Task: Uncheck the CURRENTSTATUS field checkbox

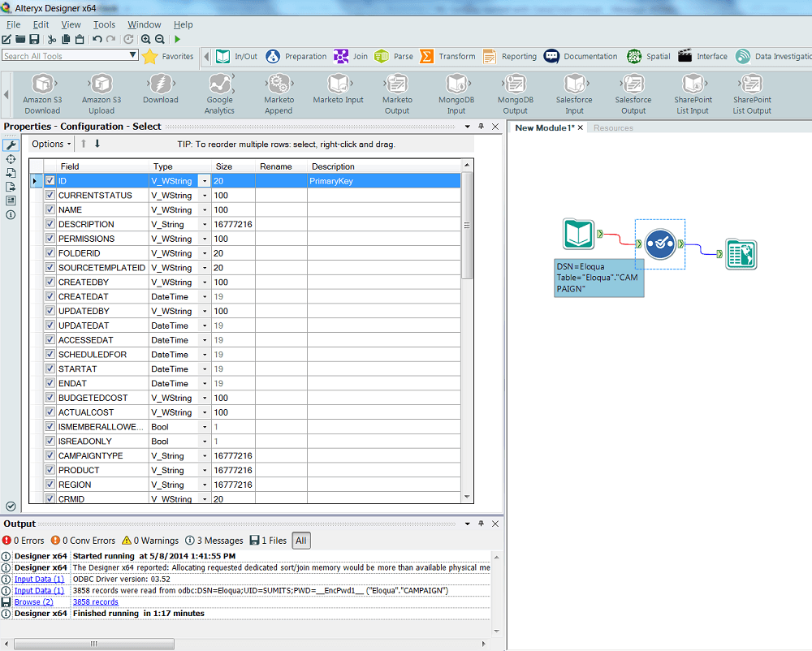Action: point(50,195)
